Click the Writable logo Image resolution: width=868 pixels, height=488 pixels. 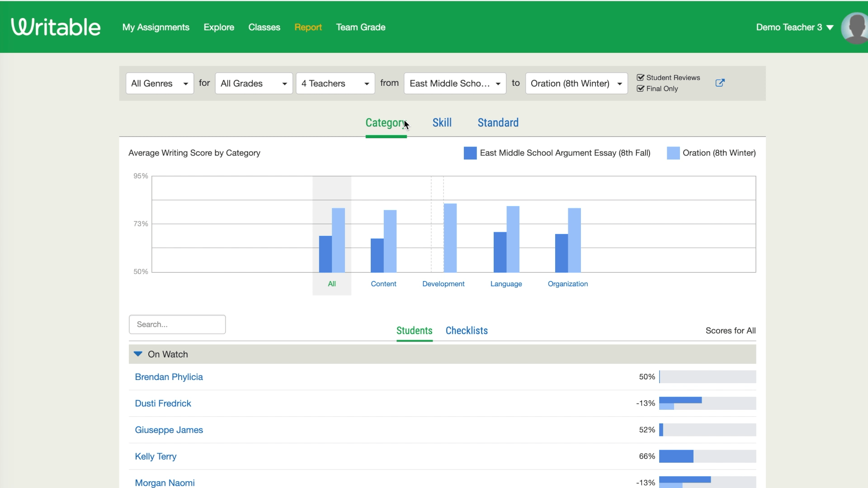click(x=55, y=26)
